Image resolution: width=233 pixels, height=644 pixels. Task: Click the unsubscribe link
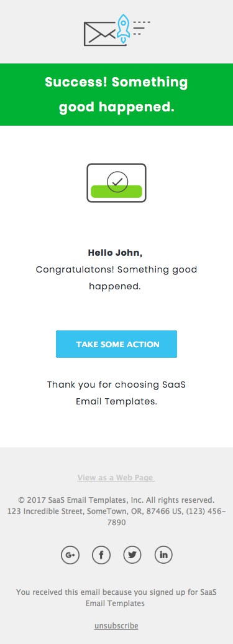(x=117, y=626)
